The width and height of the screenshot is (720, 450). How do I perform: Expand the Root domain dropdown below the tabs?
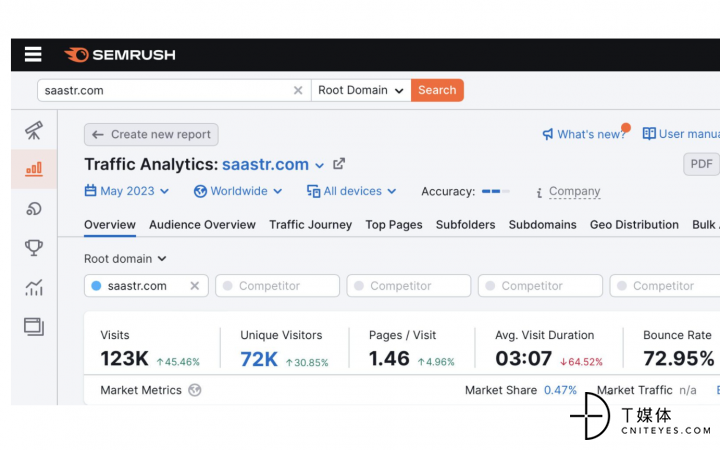125,259
